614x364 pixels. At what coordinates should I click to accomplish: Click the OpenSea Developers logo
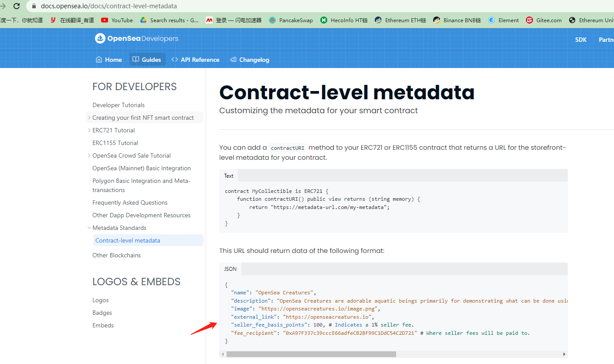(137, 39)
